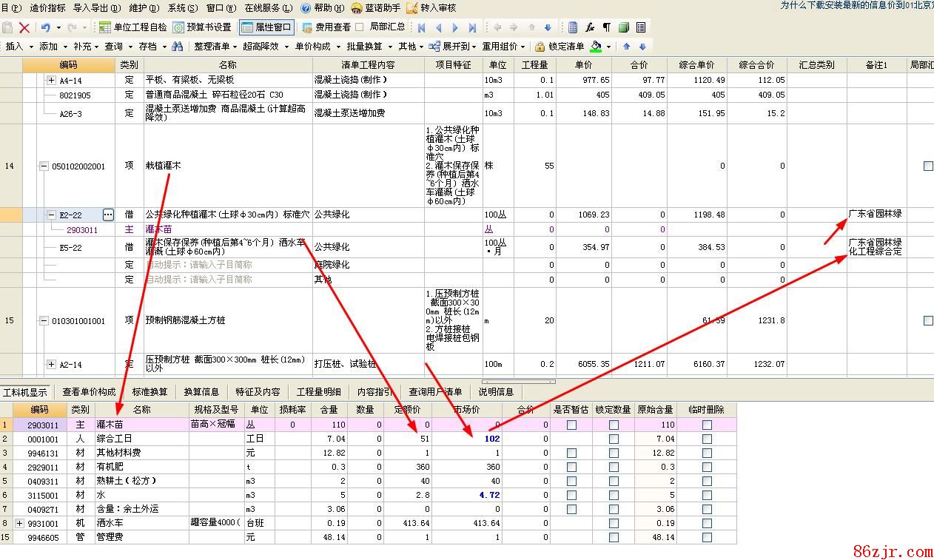
Task: Open the 造价指标 menu
Action: click(x=47, y=7)
